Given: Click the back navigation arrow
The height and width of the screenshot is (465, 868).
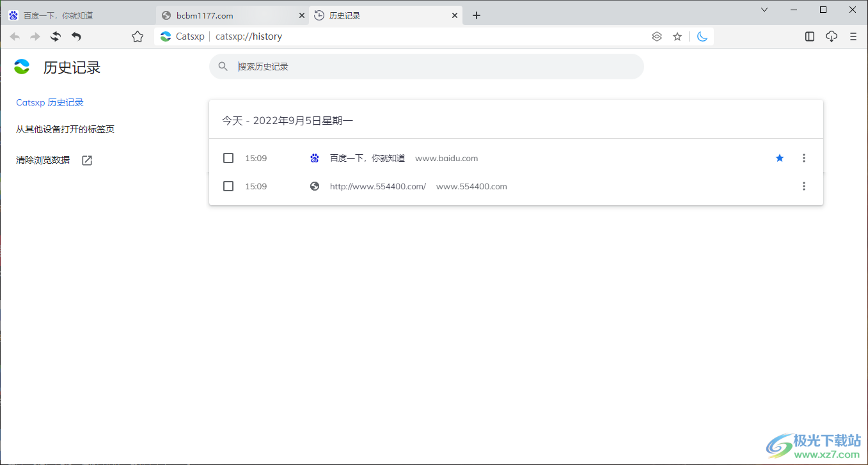Looking at the screenshot, I should (x=15, y=36).
